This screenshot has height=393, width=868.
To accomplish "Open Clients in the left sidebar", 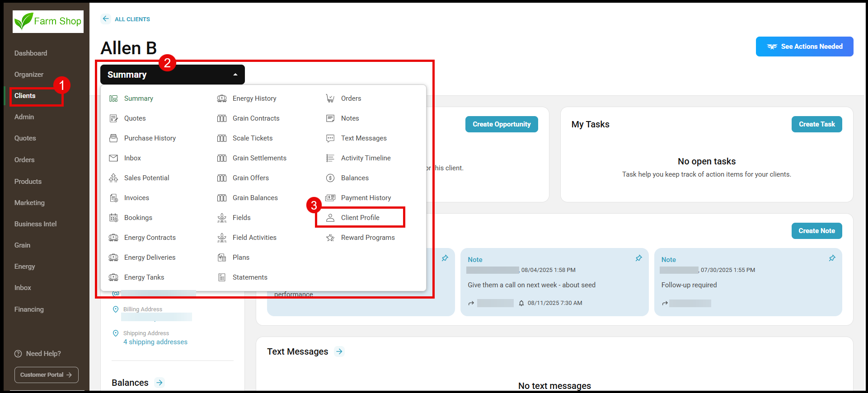I will [x=25, y=96].
